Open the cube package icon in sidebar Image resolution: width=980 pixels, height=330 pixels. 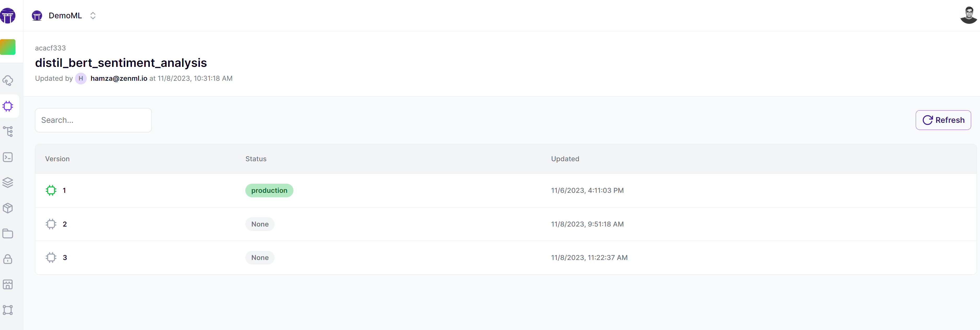[8, 208]
